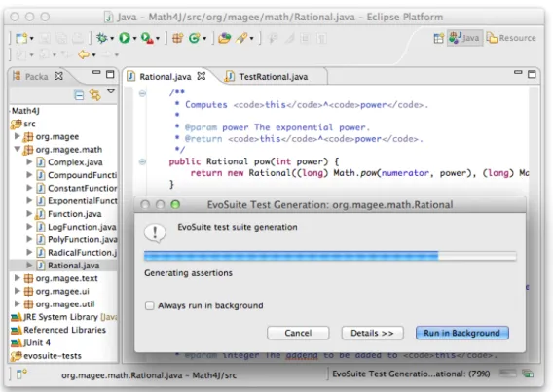Screen dimensions: 553x392
Task: Maximize the Package Explorer panel
Action: [x=110, y=74]
